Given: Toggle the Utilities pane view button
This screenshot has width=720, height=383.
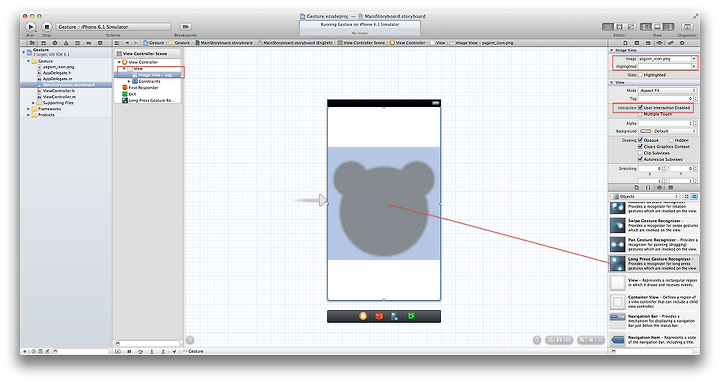Looking at the screenshot, I should tap(669, 27).
